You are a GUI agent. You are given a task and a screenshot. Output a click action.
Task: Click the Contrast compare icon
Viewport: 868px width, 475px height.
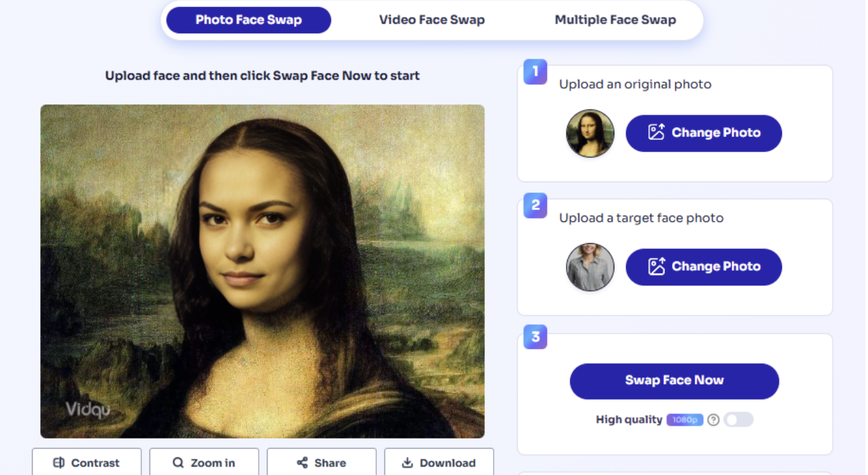pyautogui.click(x=58, y=463)
